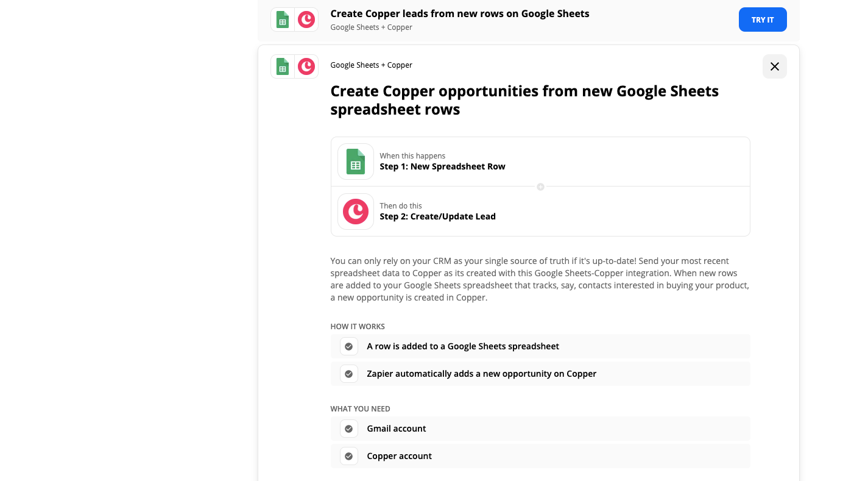Click 'Google Sheets + Copper' label in expanded card
The width and height of the screenshot is (868, 481).
click(371, 65)
